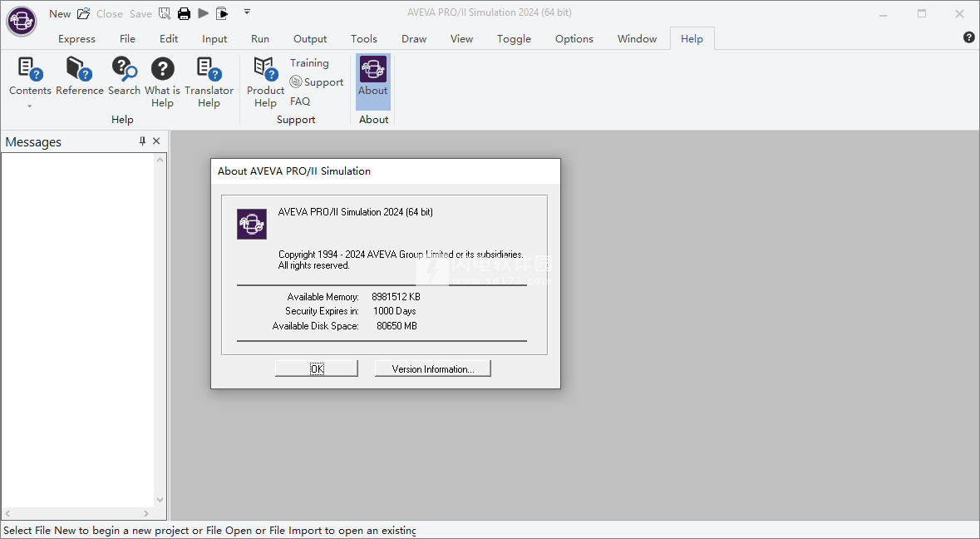Click the Messages panel scroll down arrow

pyautogui.click(x=160, y=500)
